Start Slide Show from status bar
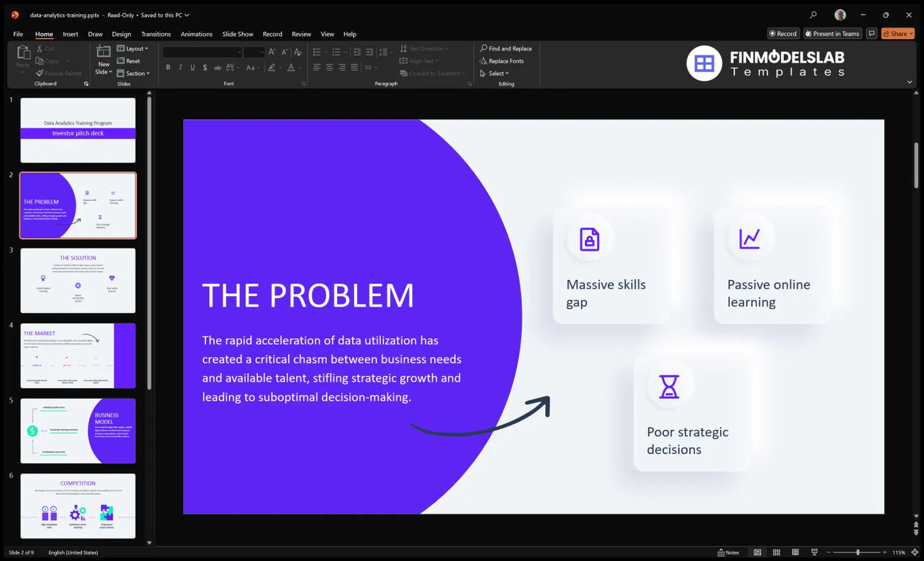Viewport: 924px width, 561px height. pyautogui.click(x=814, y=552)
